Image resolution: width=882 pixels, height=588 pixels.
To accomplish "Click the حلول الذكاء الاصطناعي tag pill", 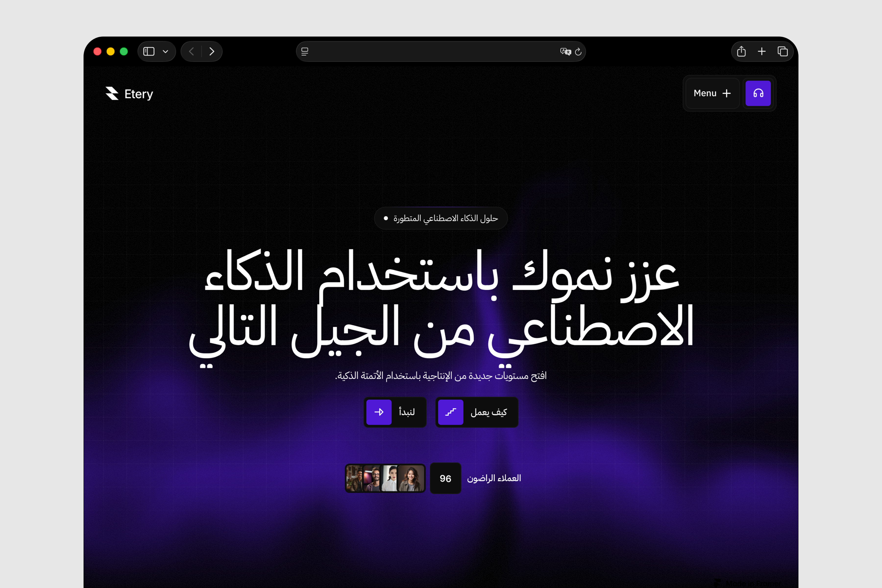I will (441, 218).
